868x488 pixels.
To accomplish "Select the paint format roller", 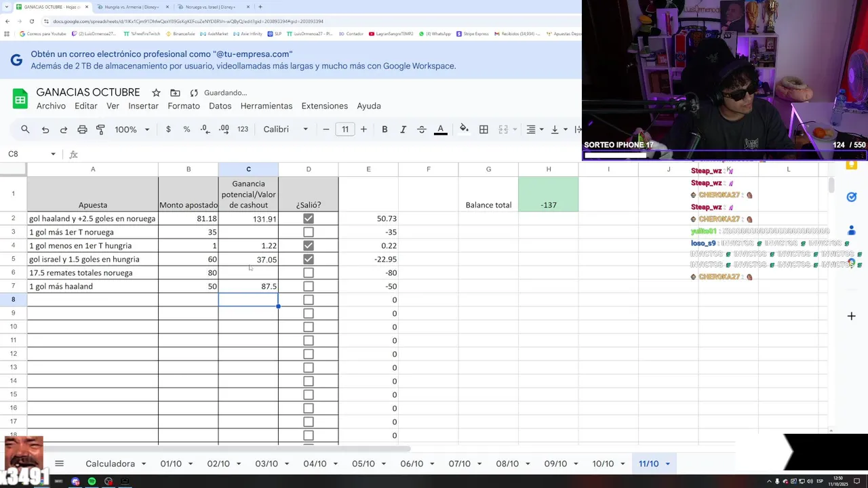I will pyautogui.click(x=100, y=129).
